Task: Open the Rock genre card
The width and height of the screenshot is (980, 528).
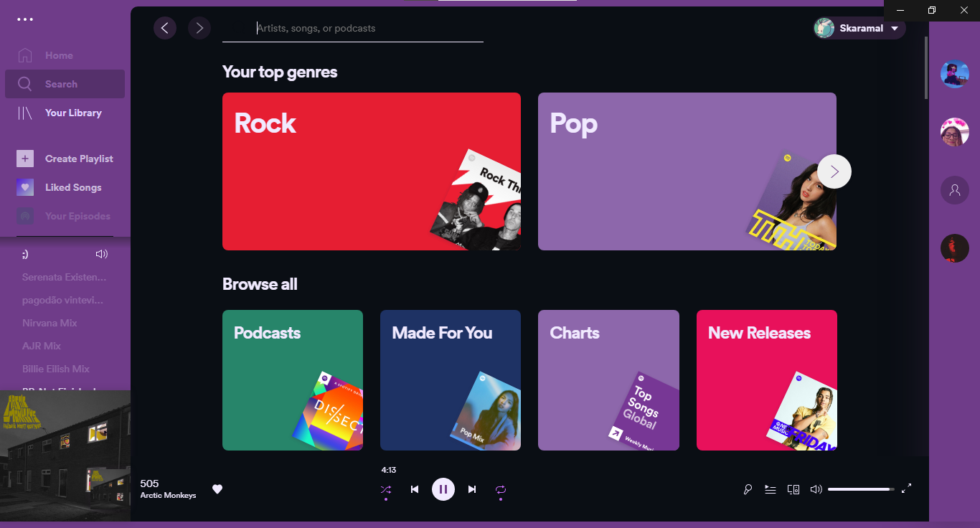Action: [x=371, y=171]
